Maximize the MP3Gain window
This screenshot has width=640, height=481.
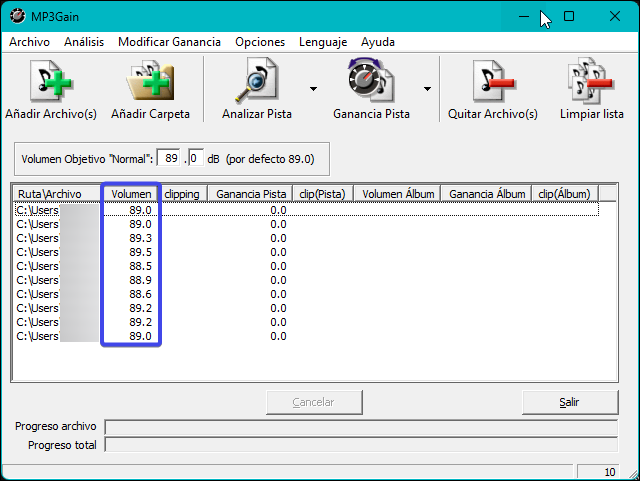pyautogui.click(x=569, y=16)
